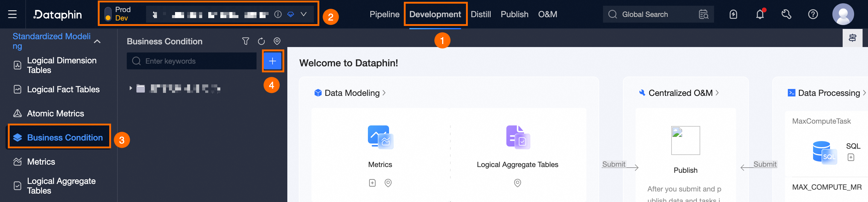Open the Data Modeling link
The height and width of the screenshot is (202, 868).
pyautogui.click(x=352, y=93)
